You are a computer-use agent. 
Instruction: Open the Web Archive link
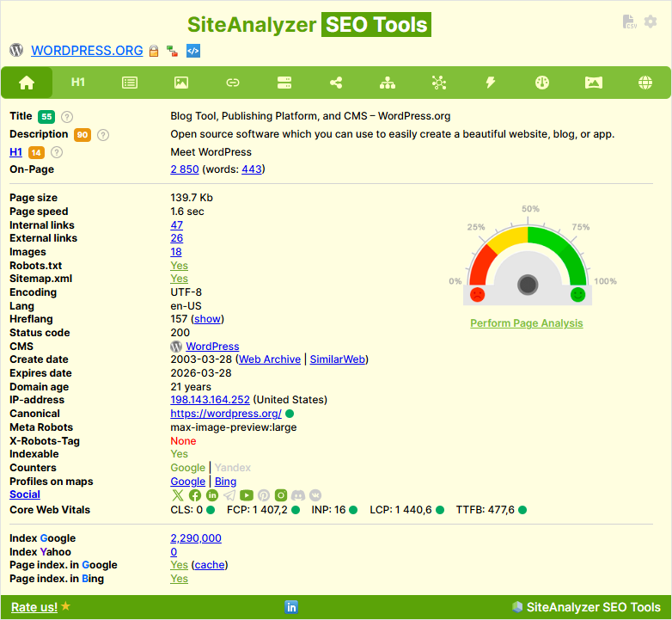coord(270,359)
